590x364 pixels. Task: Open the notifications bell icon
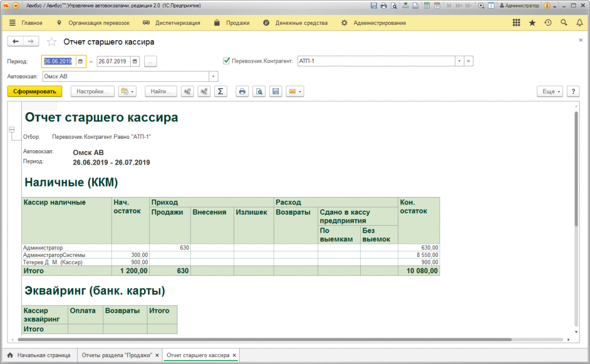pos(580,23)
